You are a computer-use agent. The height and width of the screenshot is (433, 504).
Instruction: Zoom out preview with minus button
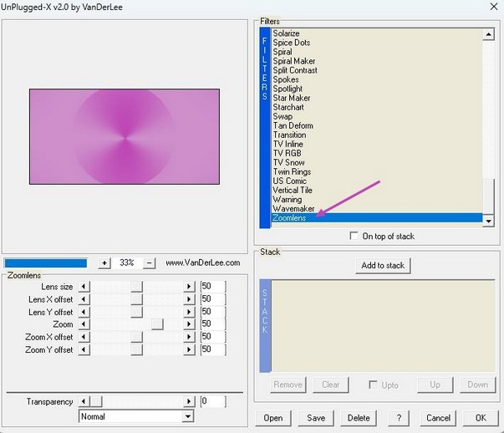click(x=149, y=263)
